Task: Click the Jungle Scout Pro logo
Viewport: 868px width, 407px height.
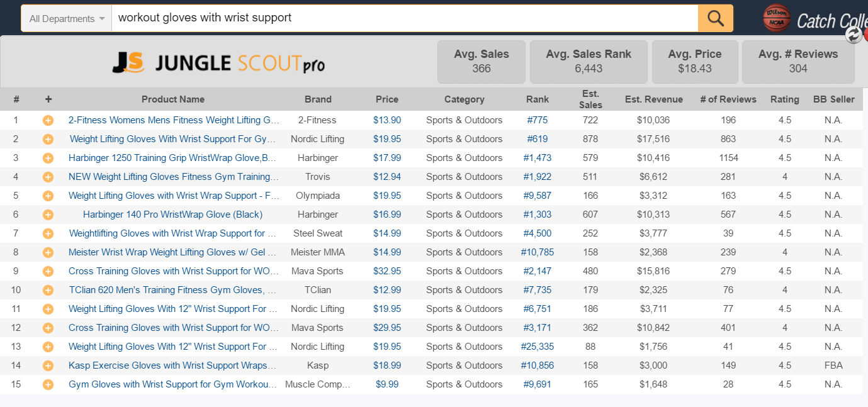Action: tap(218, 63)
